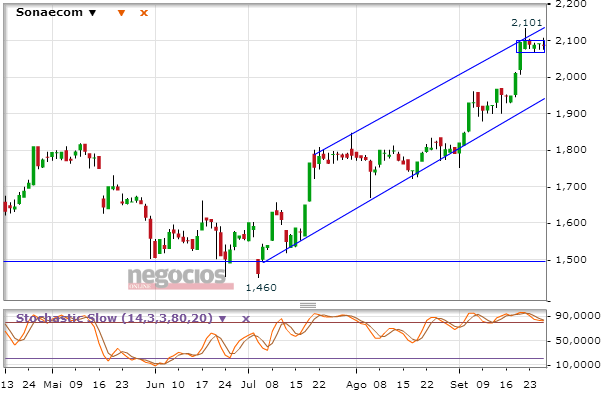Click the 90,0000 stochastic axis label

click(x=578, y=316)
